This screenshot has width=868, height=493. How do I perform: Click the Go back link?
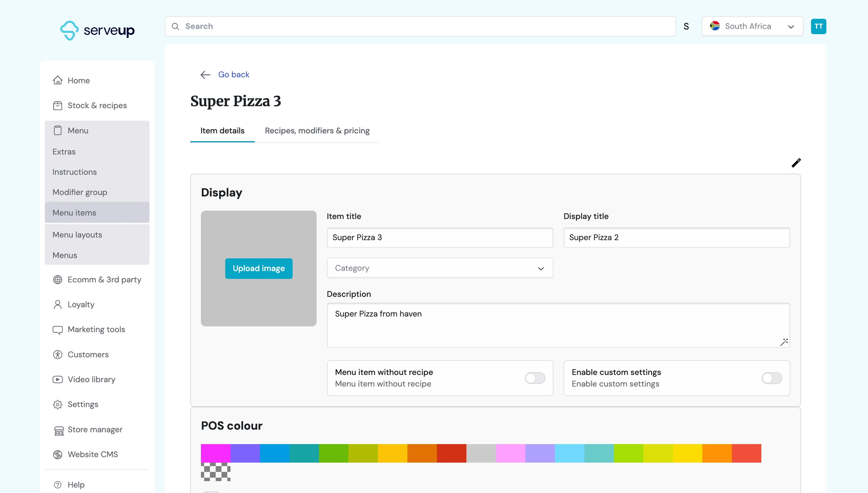point(234,74)
